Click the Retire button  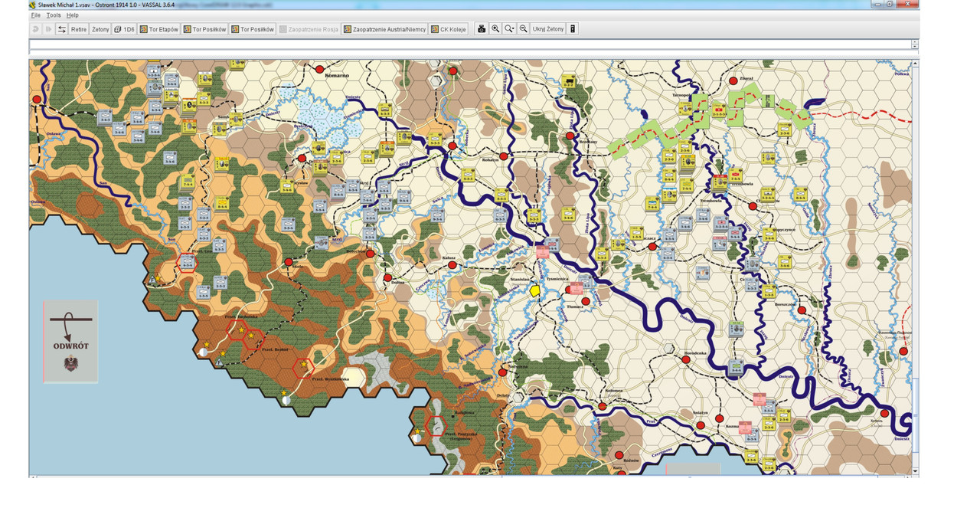pyautogui.click(x=79, y=29)
